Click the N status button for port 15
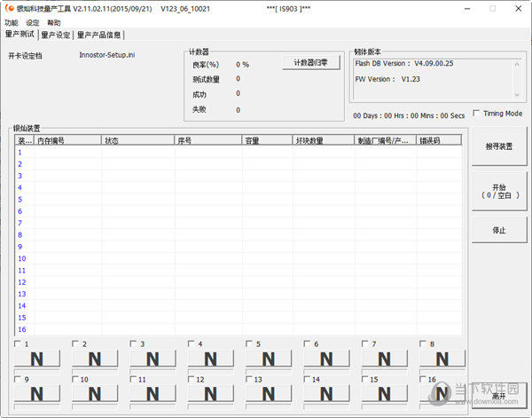The height and width of the screenshot is (418, 532). coord(385,394)
